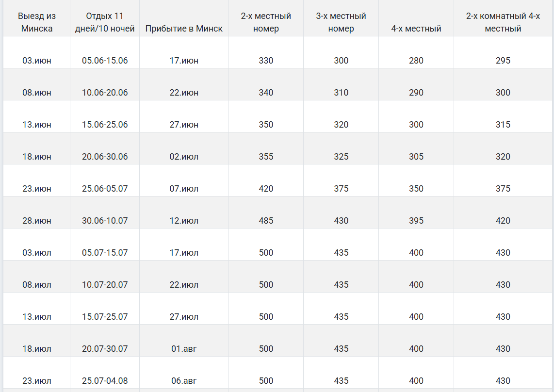Click the rest period cell '20.06-30.06'
This screenshot has width=554, height=392.
105,157
